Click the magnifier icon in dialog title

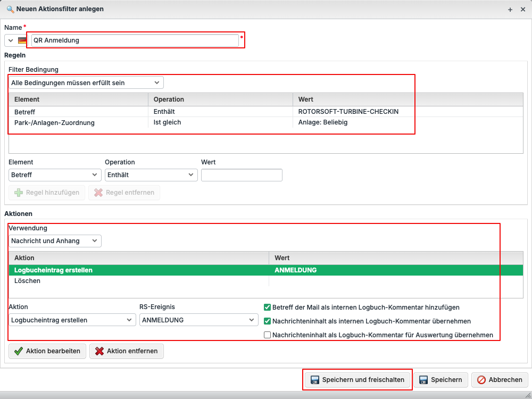tap(10, 9)
